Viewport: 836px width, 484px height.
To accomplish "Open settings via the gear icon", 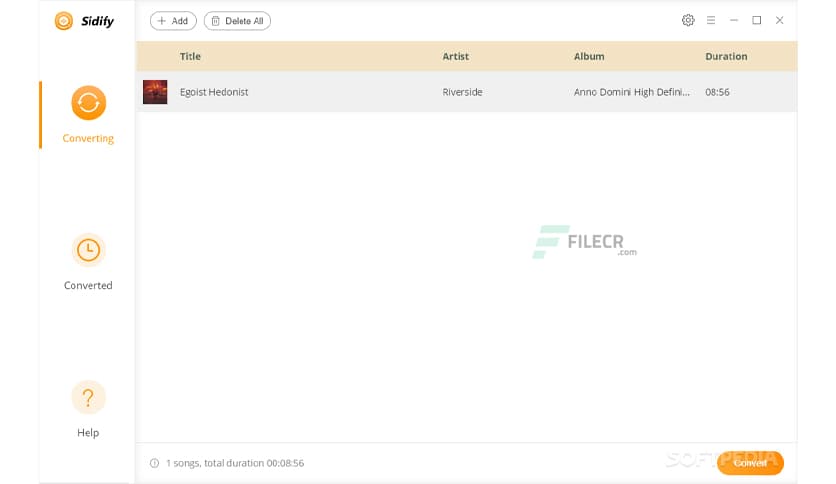I will [x=688, y=20].
